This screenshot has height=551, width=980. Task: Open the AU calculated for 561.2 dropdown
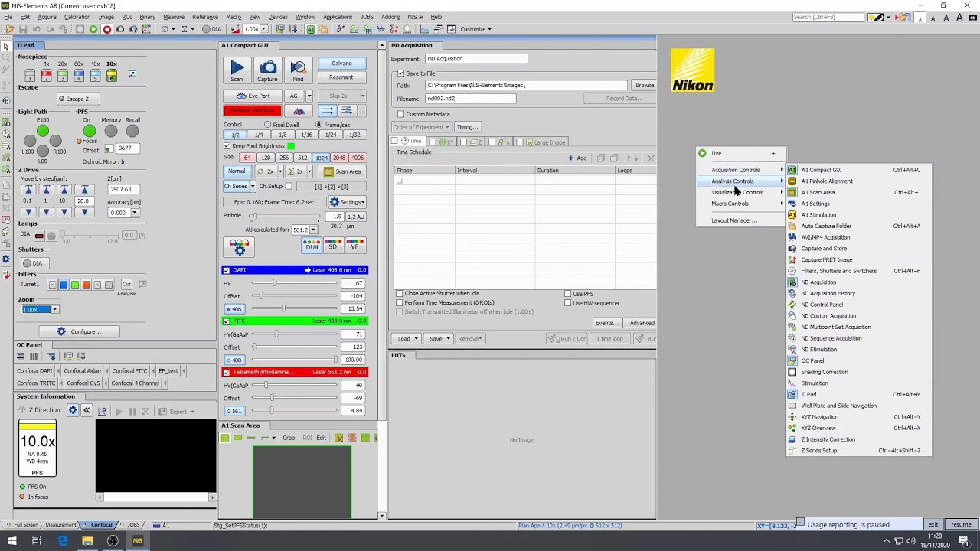pyautogui.click(x=312, y=230)
